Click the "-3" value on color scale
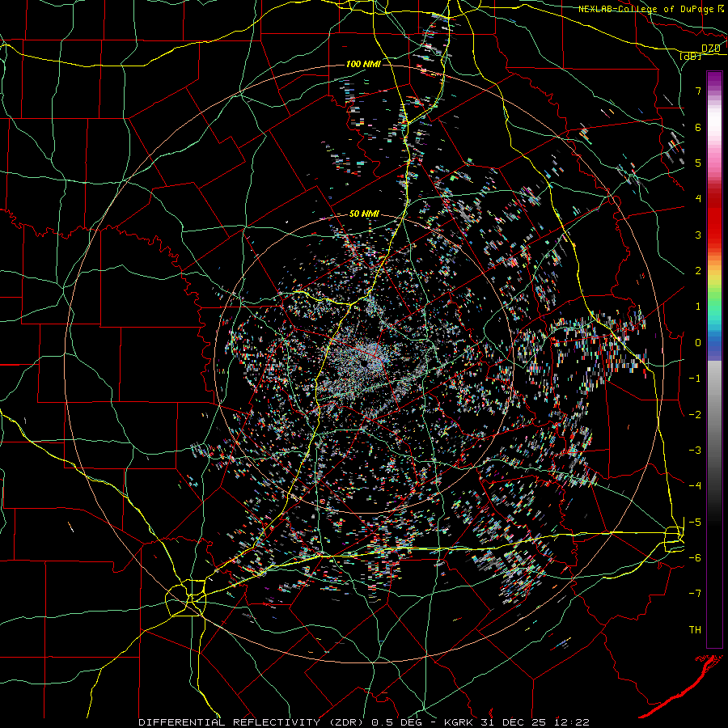Viewport: 728px width, 728px height. pos(695,451)
